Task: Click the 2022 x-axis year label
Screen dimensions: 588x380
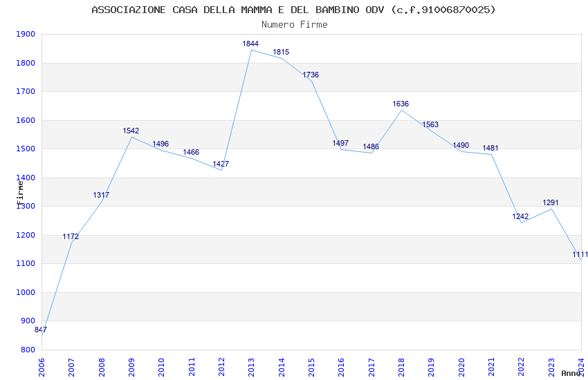Action: click(522, 368)
